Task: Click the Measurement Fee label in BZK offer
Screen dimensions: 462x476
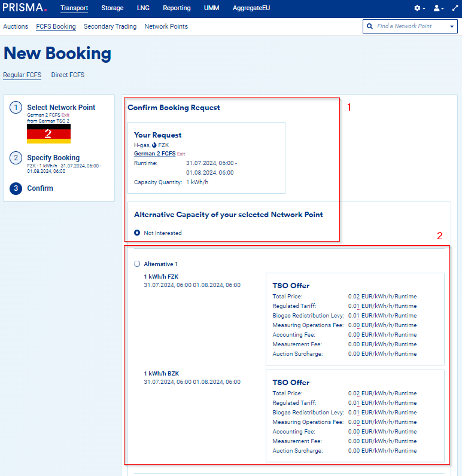Action: pyautogui.click(x=297, y=441)
